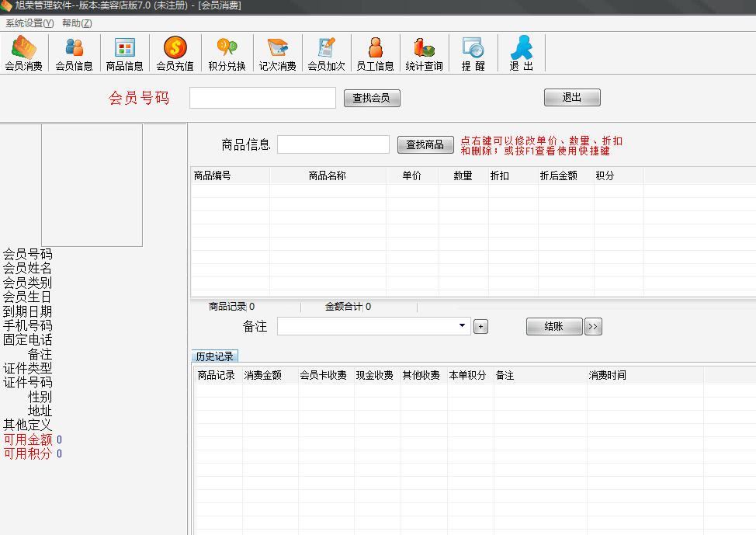Open the 会员消费 toolbar icon
Screen dimensions: 756x535
pyautogui.click(x=23, y=53)
